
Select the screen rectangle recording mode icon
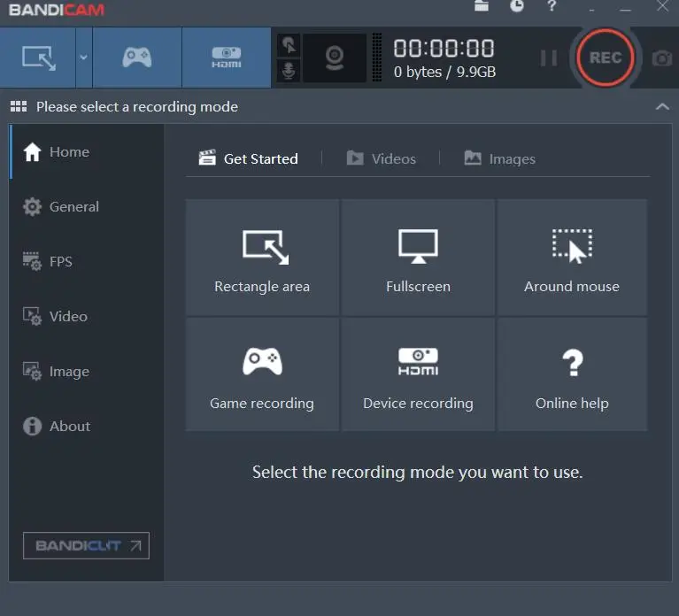click(x=38, y=58)
